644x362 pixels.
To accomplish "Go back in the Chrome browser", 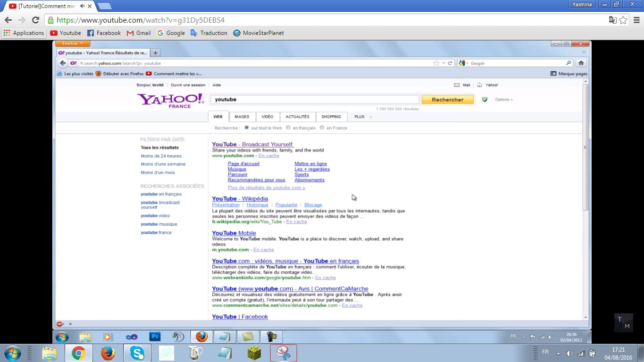I will [8, 20].
